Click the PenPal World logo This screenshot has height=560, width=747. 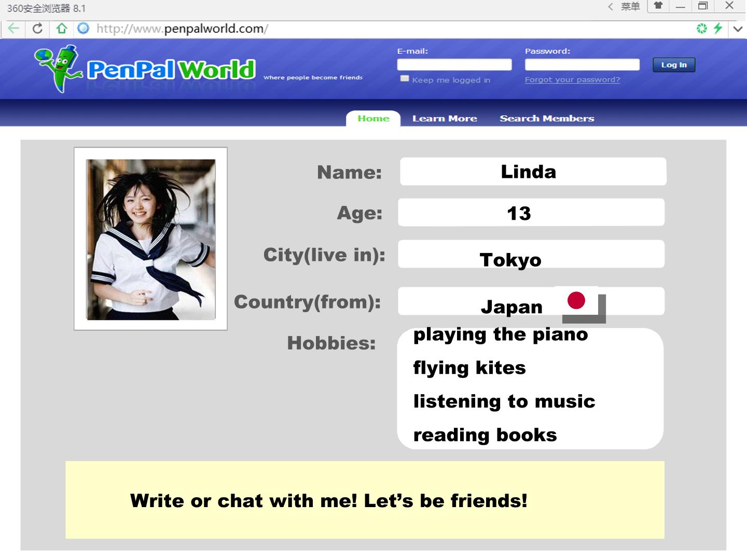(x=145, y=69)
